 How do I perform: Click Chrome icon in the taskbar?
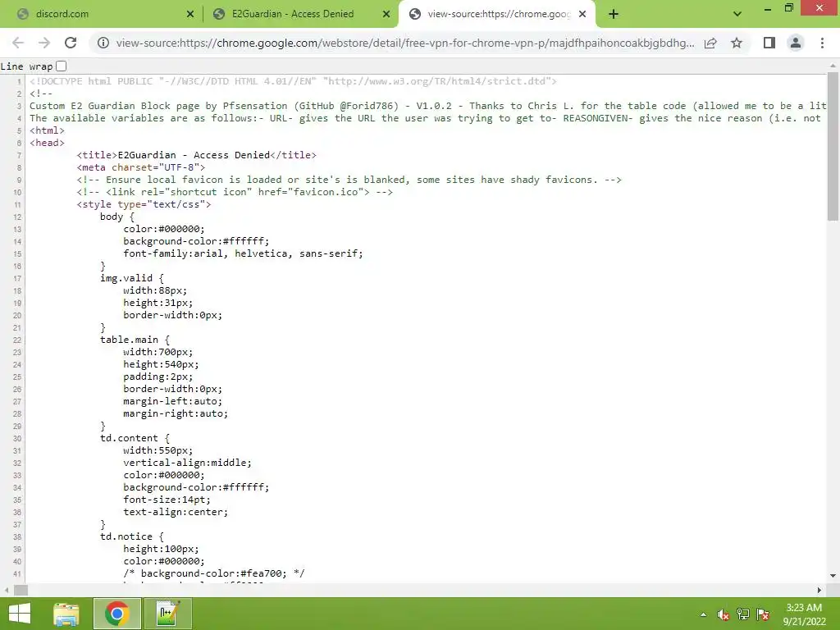(x=116, y=614)
